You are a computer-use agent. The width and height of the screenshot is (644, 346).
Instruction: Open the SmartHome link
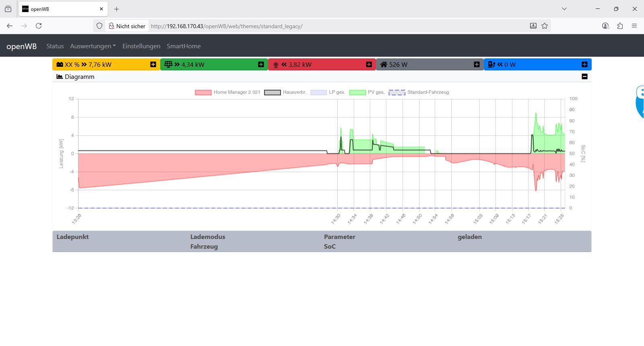[x=184, y=46]
